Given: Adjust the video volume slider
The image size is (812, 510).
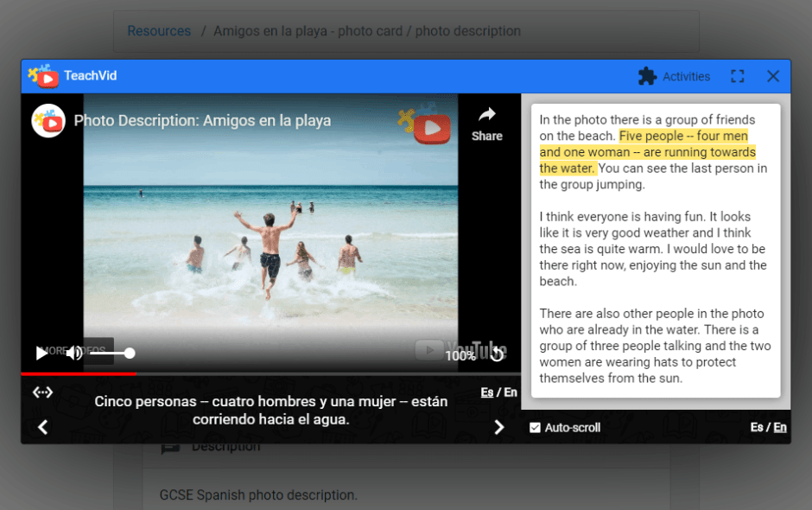Looking at the screenshot, I should (x=111, y=353).
